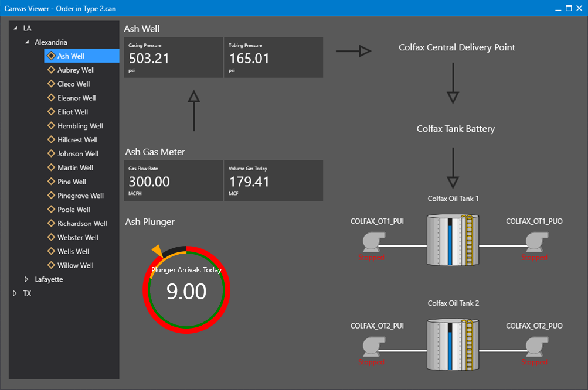The height and width of the screenshot is (390, 588).
Task: Choose Richardson Well in the sidebar
Action: tap(82, 223)
